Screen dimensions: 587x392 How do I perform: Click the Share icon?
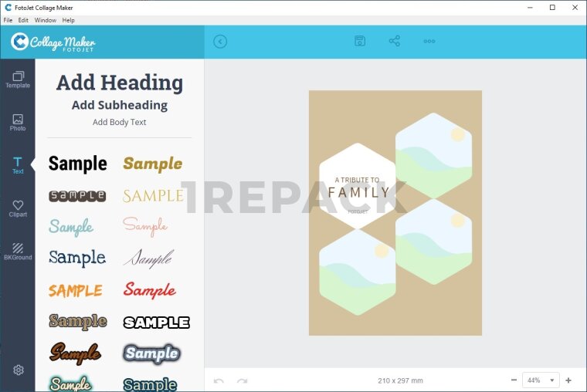click(x=395, y=42)
